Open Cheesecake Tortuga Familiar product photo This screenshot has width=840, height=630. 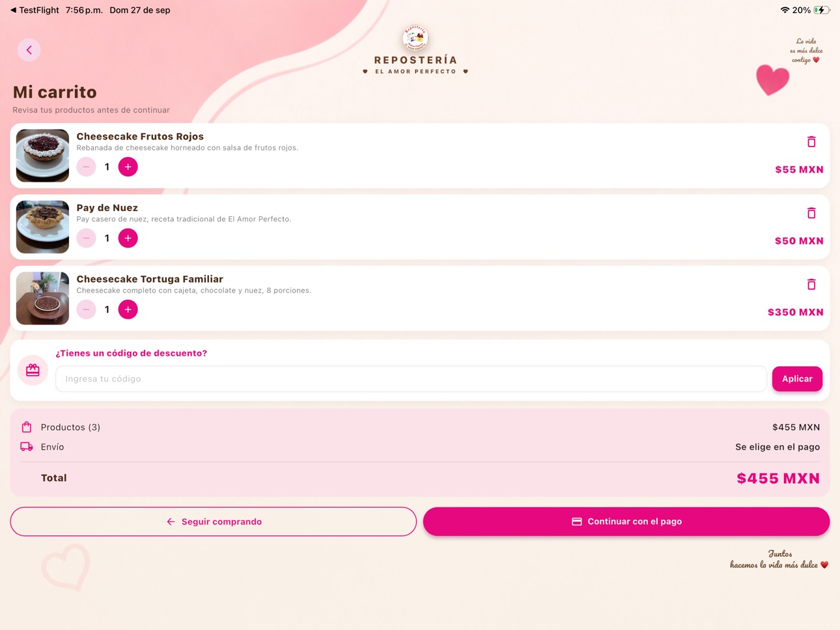point(42,298)
